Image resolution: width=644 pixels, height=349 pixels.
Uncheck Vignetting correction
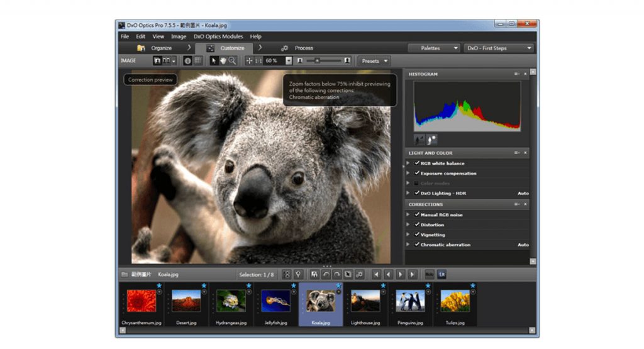click(417, 235)
